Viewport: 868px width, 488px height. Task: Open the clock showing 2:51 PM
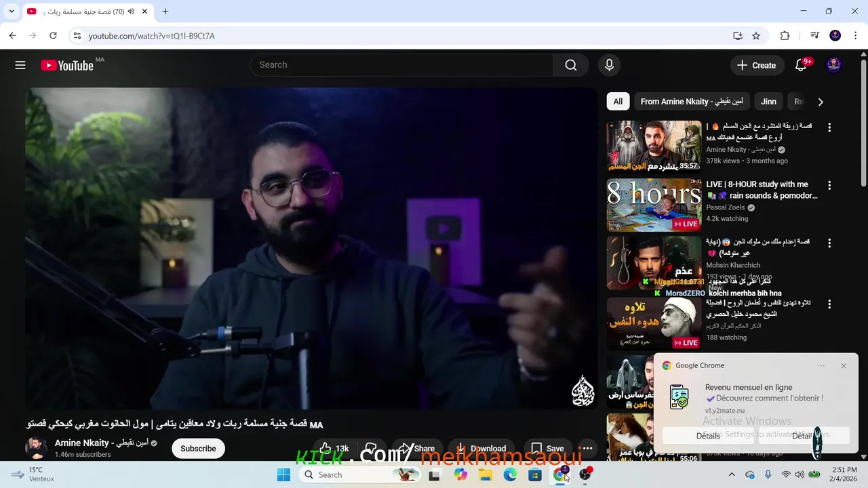844,474
